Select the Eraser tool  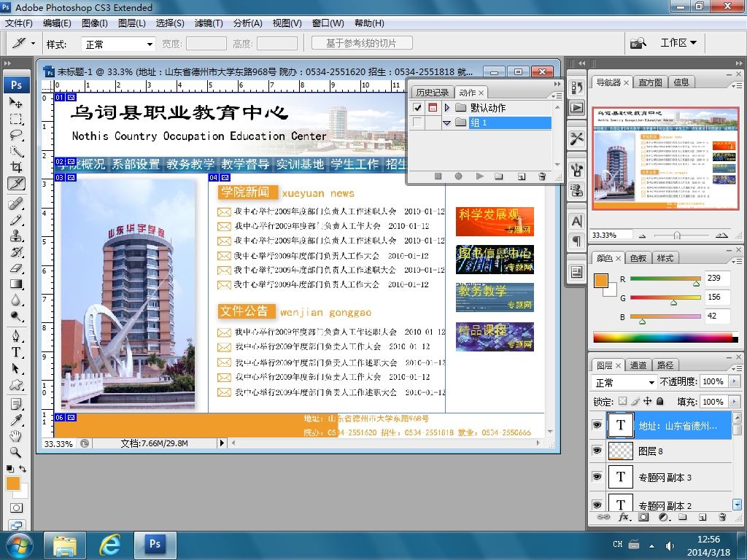[16, 268]
